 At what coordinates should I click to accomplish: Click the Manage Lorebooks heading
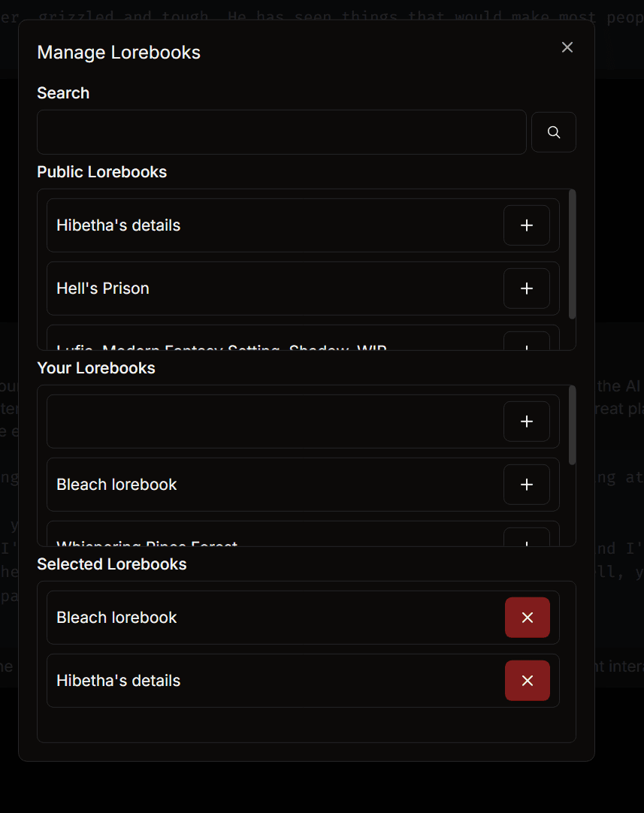[x=119, y=53]
